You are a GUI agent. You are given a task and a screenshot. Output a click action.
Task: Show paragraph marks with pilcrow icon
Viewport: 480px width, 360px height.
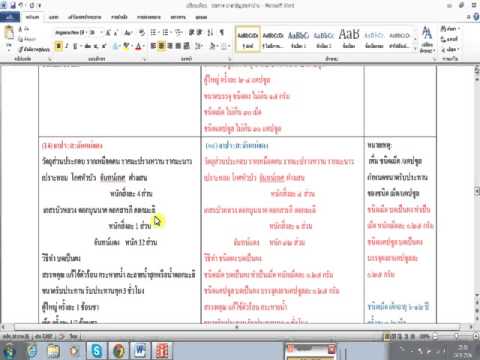pyautogui.click(x=221, y=32)
